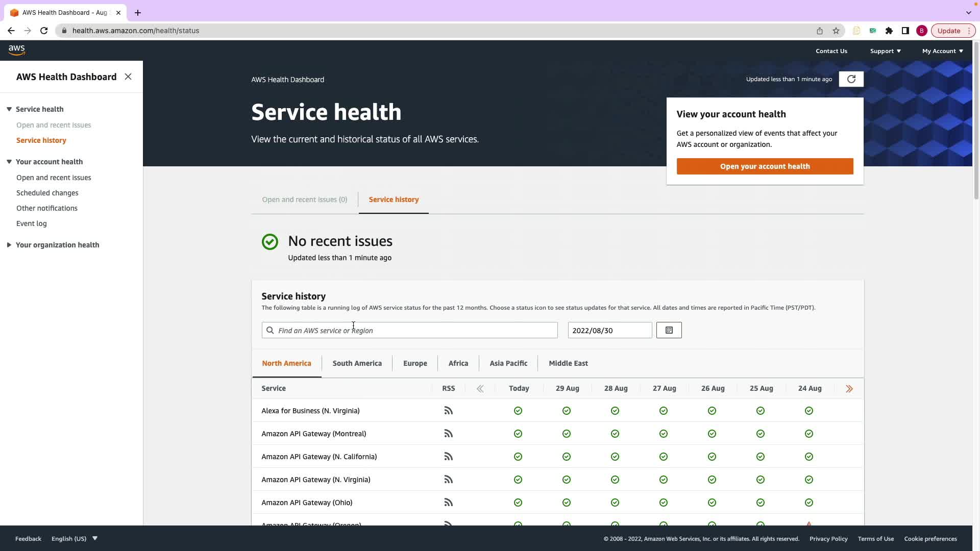Open the Support dropdown menu

[x=885, y=51]
